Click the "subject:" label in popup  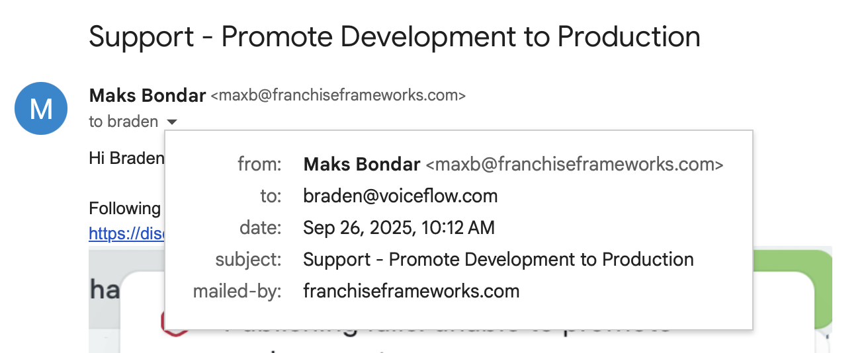[x=248, y=260]
